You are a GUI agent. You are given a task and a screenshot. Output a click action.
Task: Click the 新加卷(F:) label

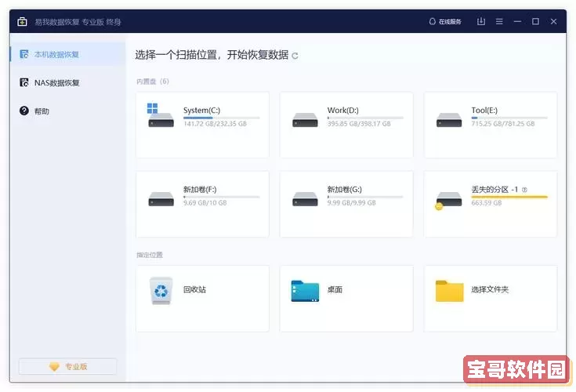[x=200, y=190]
